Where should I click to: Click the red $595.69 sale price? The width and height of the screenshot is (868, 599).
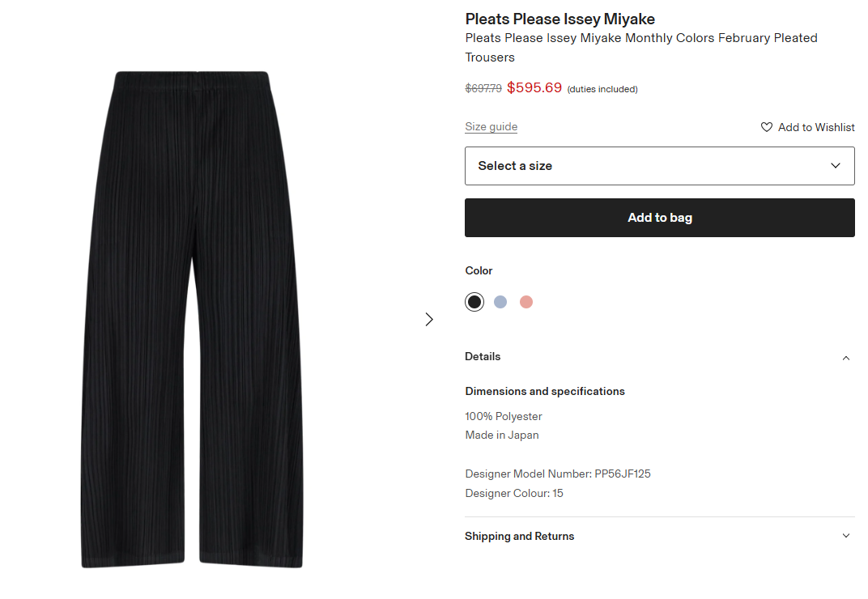click(x=534, y=87)
